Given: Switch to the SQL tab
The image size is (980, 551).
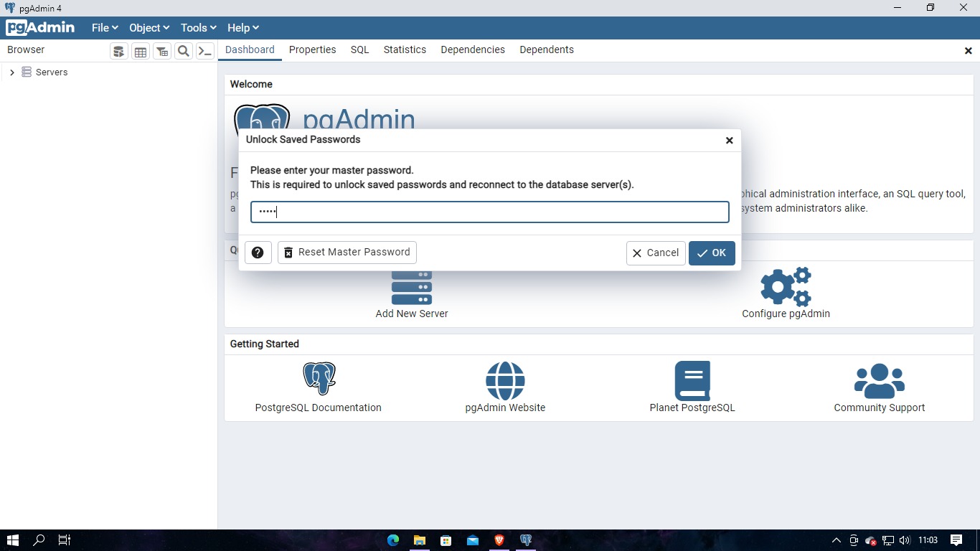Looking at the screenshot, I should [360, 50].
